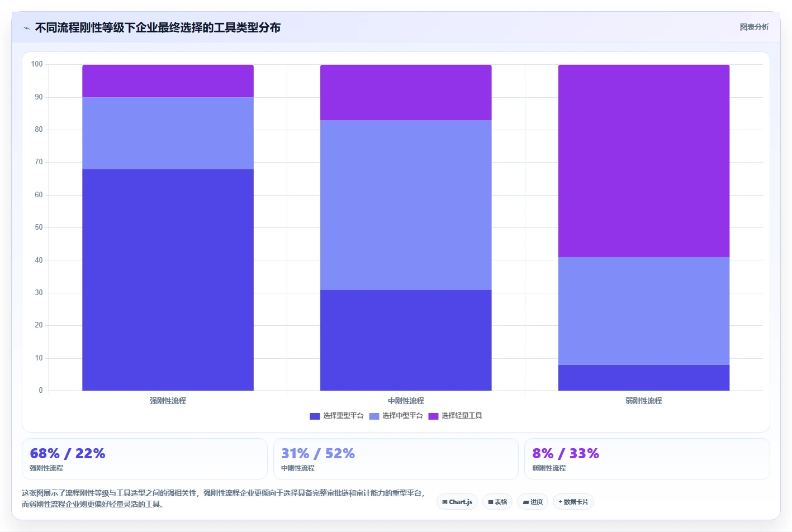Click the 中型平台 segment of the 强刚性流程 bar
The image size is (792, 532).
(x=168, y=134)
